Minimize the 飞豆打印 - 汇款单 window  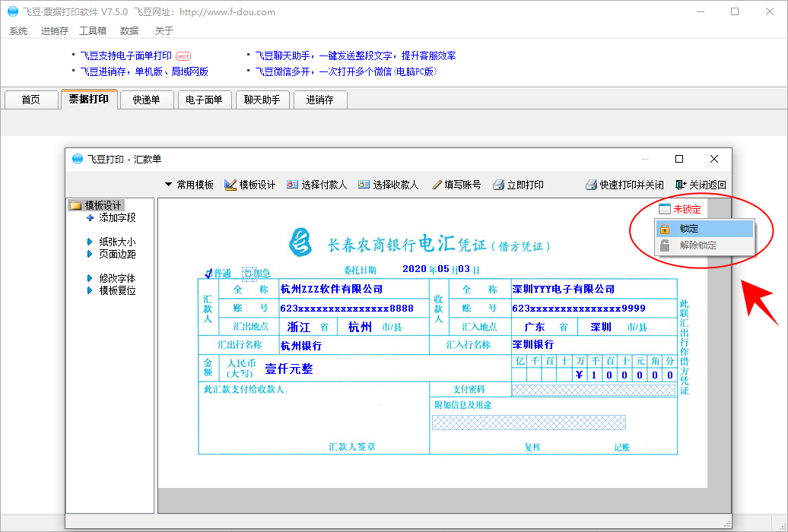click(645, 159)
